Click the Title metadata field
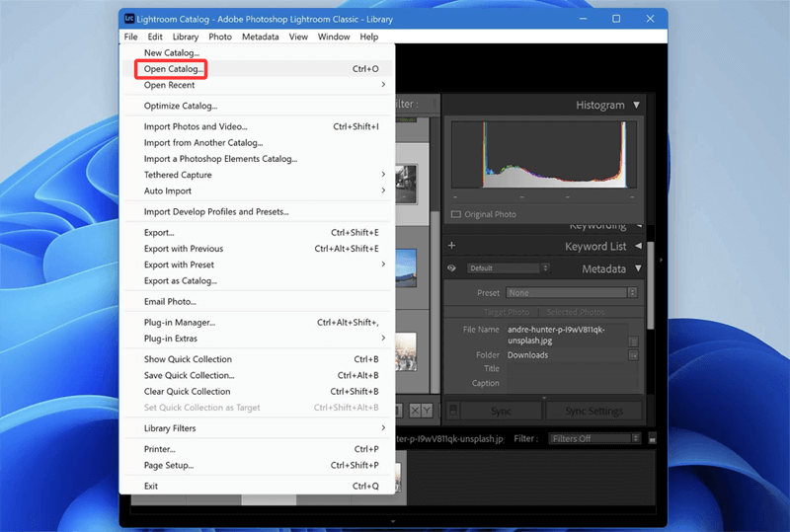790x532 pixels. [x=572, y=369]
